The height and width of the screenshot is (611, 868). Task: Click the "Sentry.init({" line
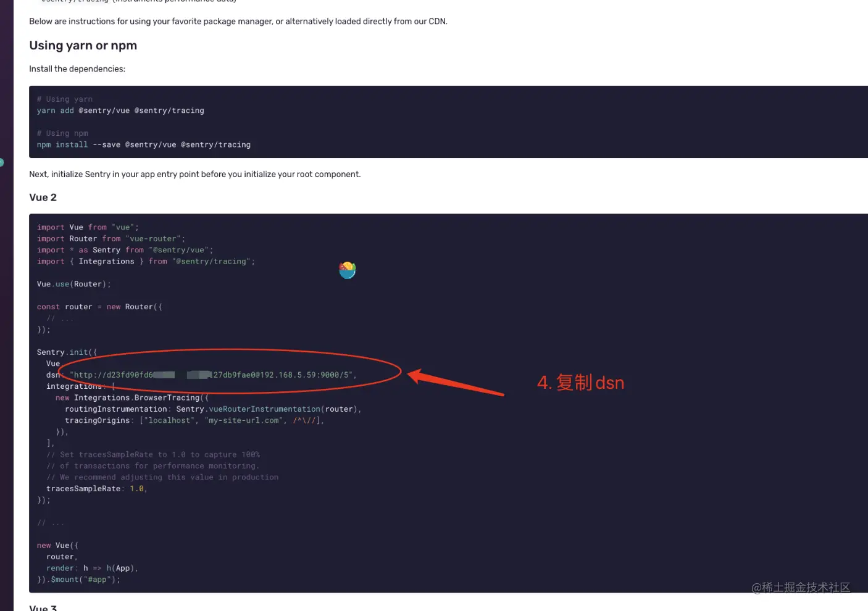tap(67, 352)
